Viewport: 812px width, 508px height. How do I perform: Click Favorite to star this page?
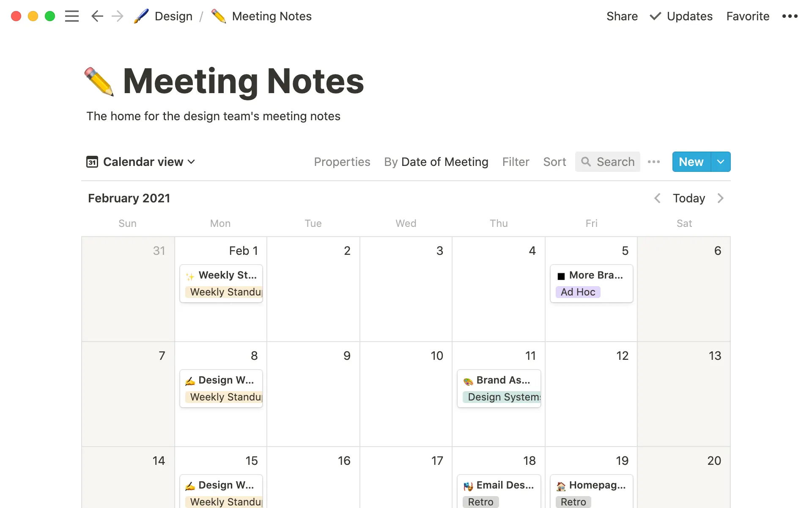pos(747,16)
